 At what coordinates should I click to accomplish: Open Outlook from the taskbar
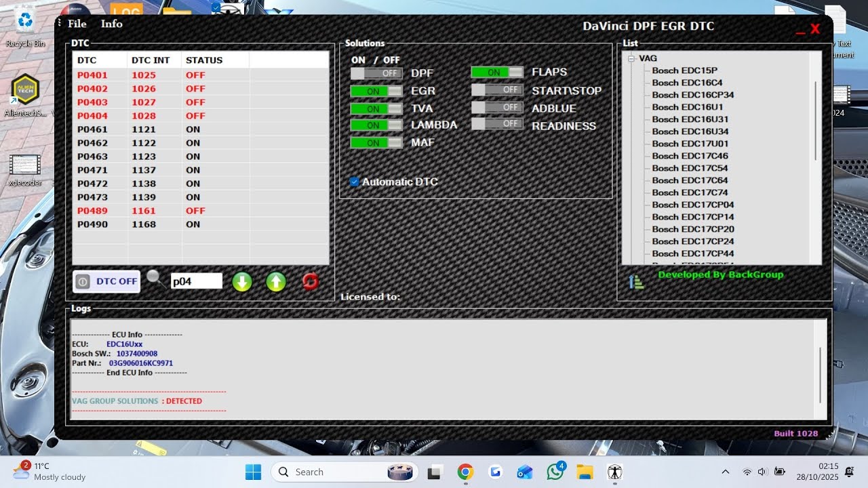[x=525, y=472]
